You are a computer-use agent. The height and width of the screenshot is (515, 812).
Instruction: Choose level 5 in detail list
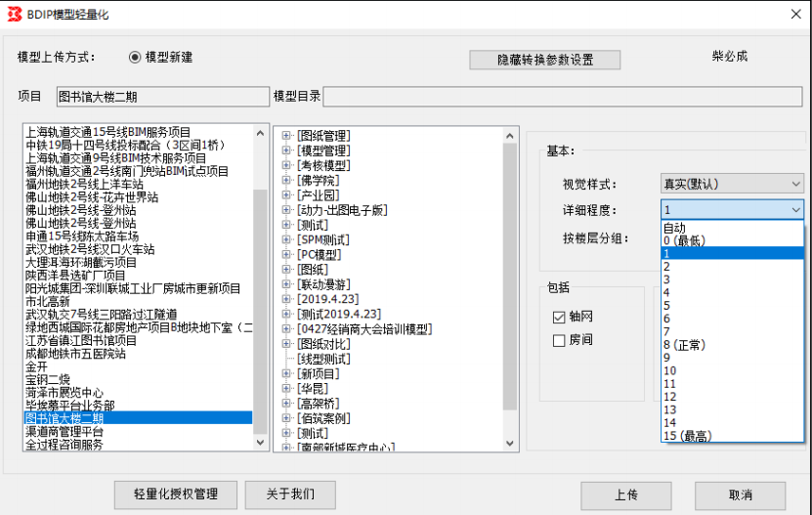point(732,306)
